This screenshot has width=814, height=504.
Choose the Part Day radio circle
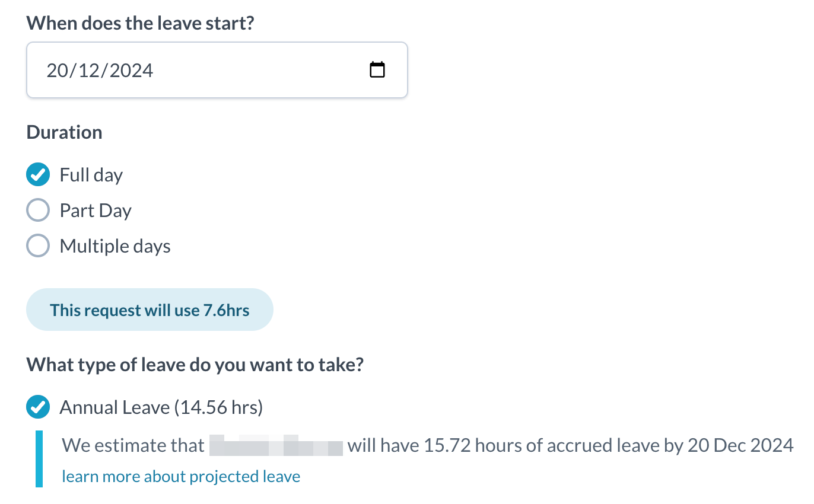[x=38, y=210]
